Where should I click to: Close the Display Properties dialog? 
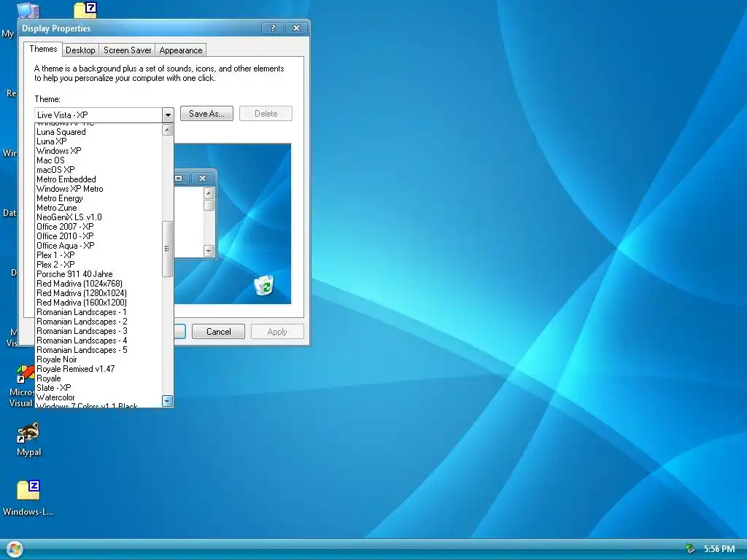click(296, 28)
